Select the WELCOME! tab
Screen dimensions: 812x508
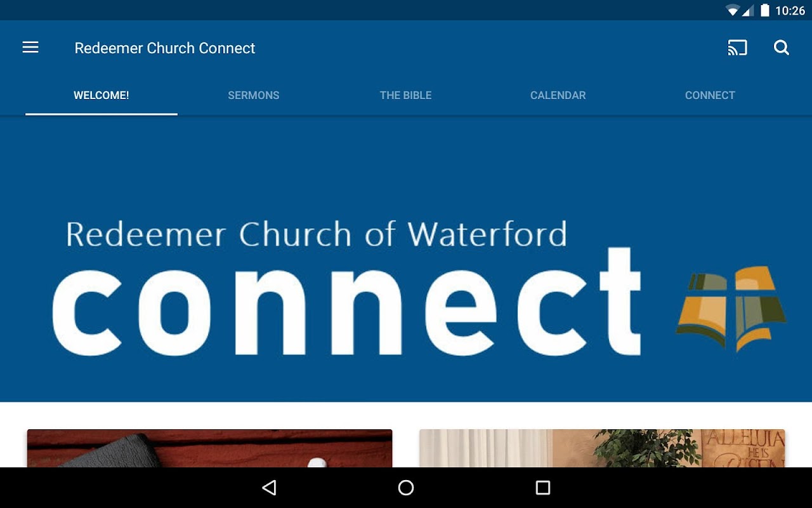coord(101,95)
